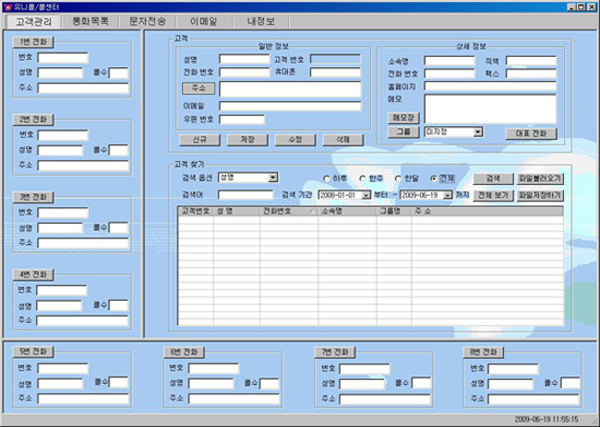Switch to the 통화목록 tab
The width and height of the screenshot is (600, 427).
coord(100,20)
